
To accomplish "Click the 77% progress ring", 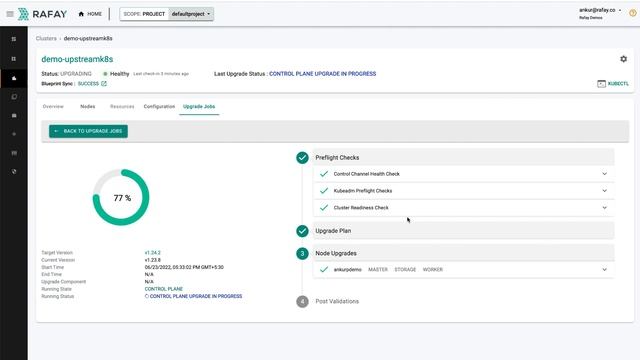I will pos(121,198).
